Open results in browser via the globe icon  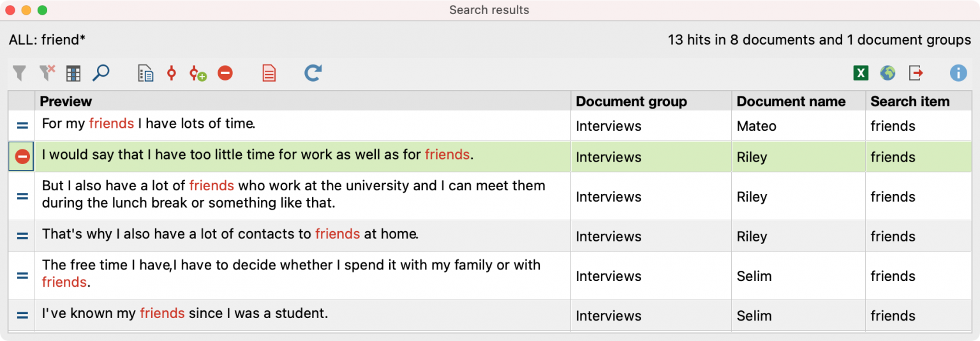(x=887, y=73)
